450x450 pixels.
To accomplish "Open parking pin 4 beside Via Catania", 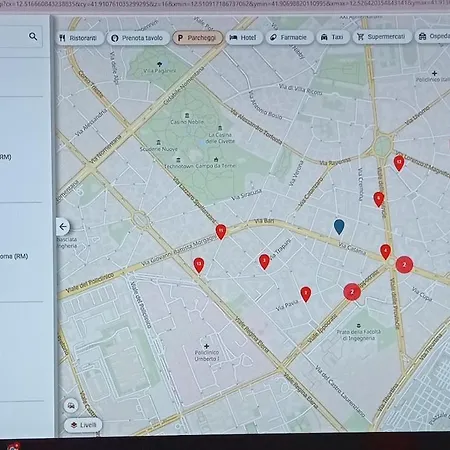I will coord(385,252).
